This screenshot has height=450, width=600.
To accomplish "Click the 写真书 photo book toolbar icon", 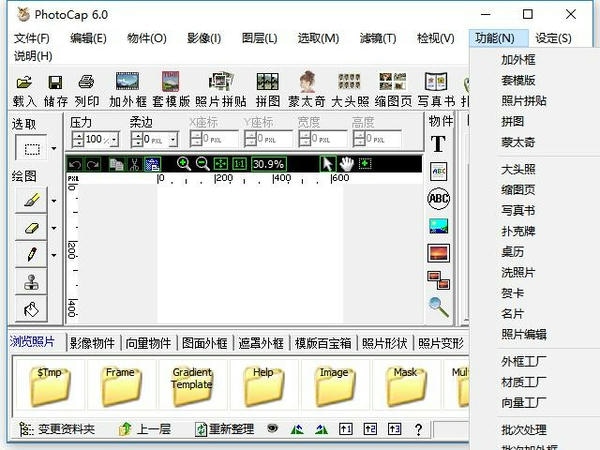I will (436, 82).
